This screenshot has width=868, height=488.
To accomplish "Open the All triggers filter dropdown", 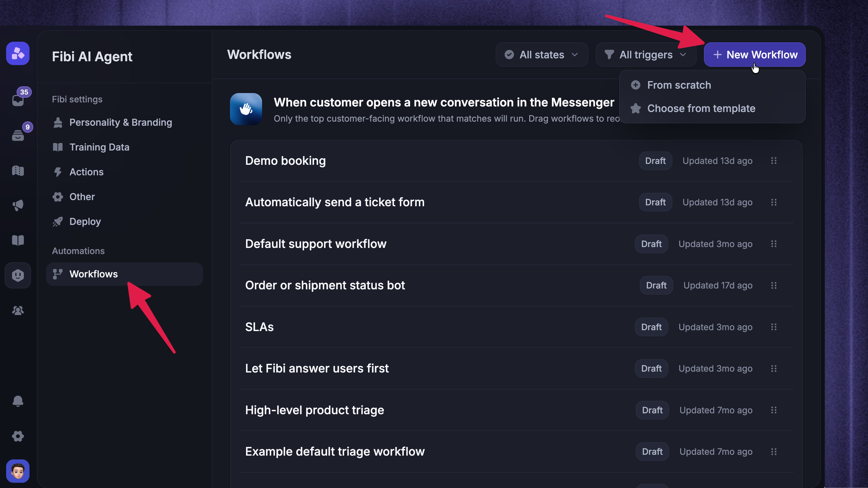I will click(646, 55).
